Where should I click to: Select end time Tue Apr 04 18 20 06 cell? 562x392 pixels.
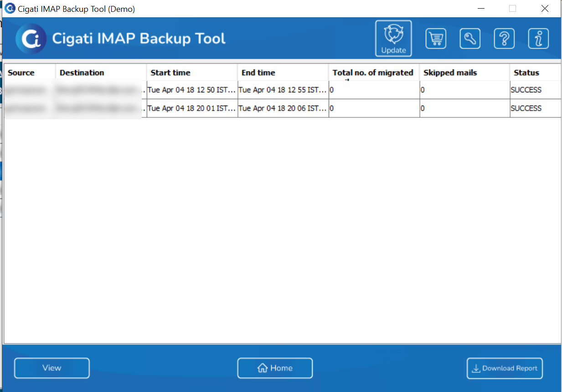(x=283, y=108)
